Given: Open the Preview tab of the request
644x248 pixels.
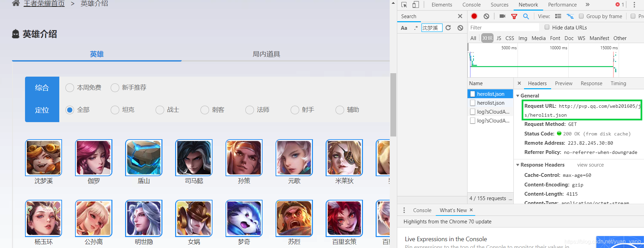Looking at the screenshot, I should coord(563,83).
